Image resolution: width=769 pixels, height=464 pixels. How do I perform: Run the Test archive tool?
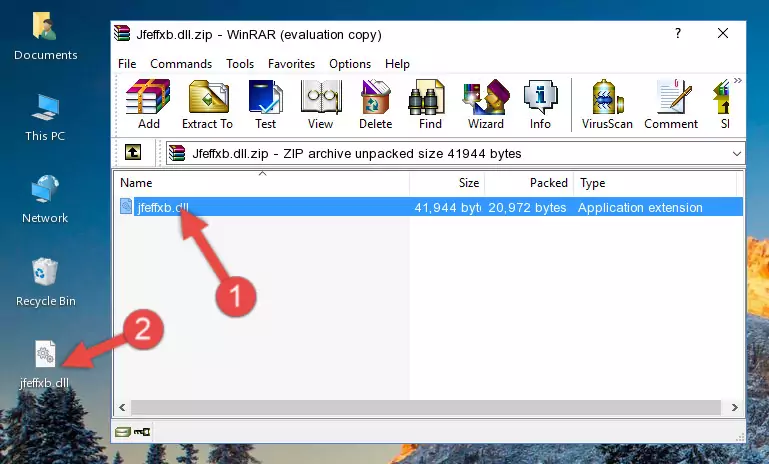(265, 104)
